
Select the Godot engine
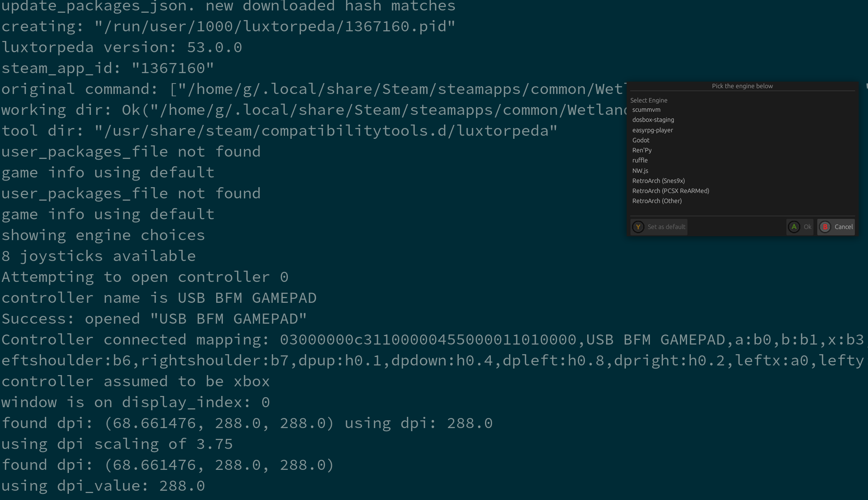[x=641, y=140]
